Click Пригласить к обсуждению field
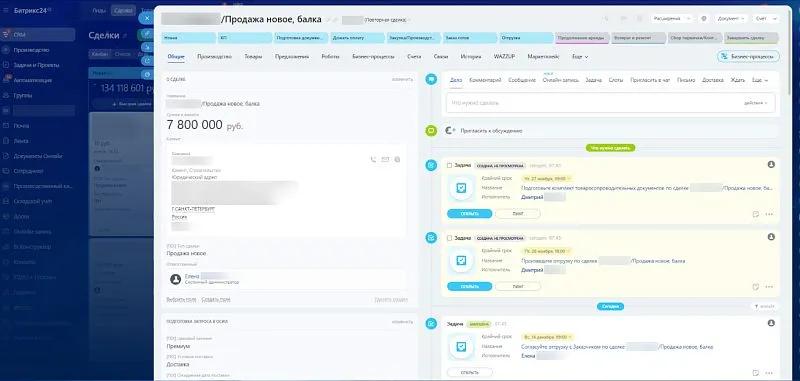This screenshot has width=800, height=381. pos(610,131)
